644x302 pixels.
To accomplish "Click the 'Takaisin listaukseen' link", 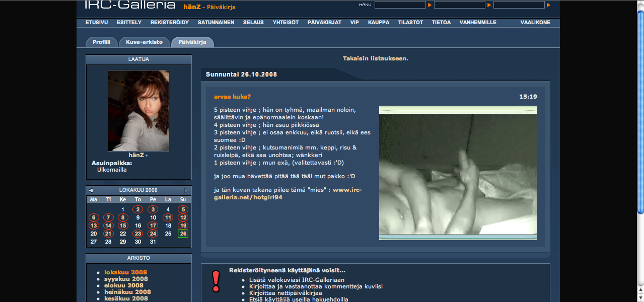I will click(x=375, y=58).
